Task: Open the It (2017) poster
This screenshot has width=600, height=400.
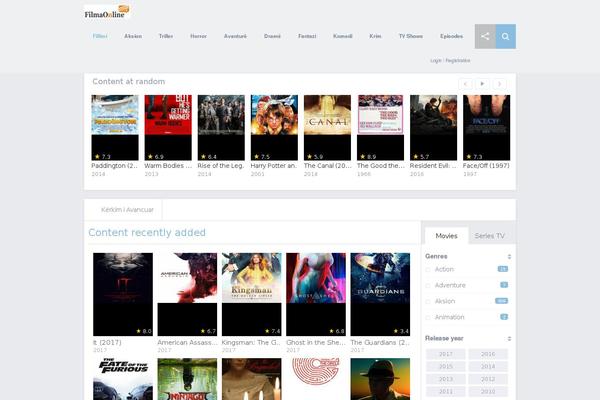Action: [x=123, y=294]
